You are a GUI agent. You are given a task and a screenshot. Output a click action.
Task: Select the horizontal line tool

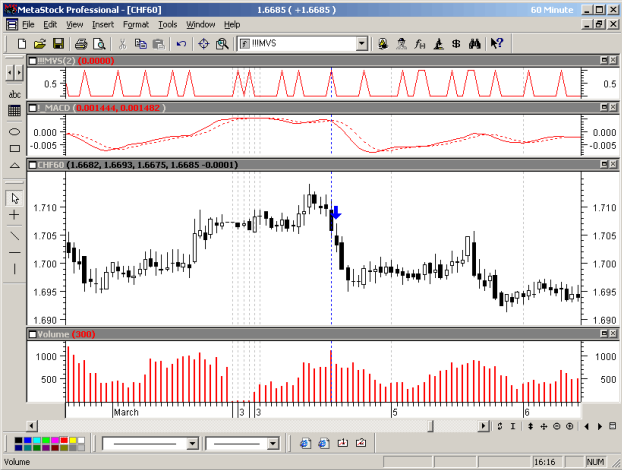click(x=15, y=252)
